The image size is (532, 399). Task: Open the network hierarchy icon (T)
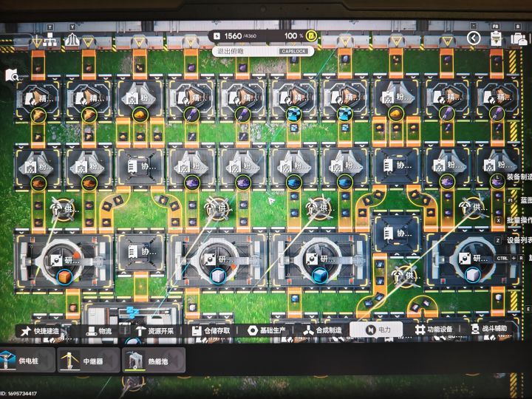coord(50,39)
